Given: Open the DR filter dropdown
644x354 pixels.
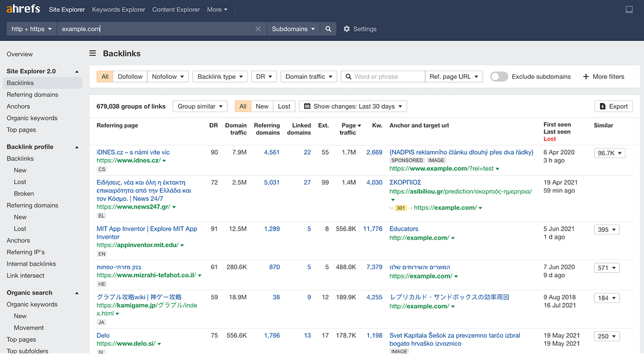Looking at the screenshot, I should (x=264, y=76).
